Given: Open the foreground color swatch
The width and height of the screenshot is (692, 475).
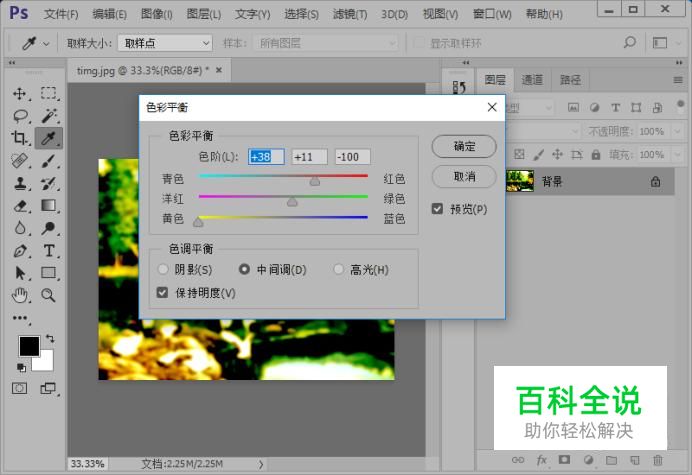Looking at the screenshot, I should [x=29, y=346].
